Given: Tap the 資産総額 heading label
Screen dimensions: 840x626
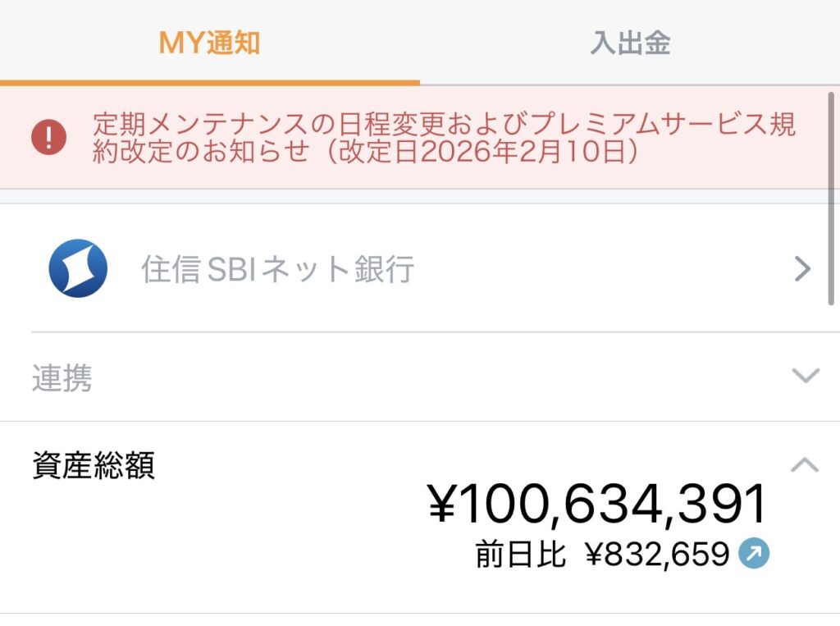Looking at the screenshot, I should point(94,465).
